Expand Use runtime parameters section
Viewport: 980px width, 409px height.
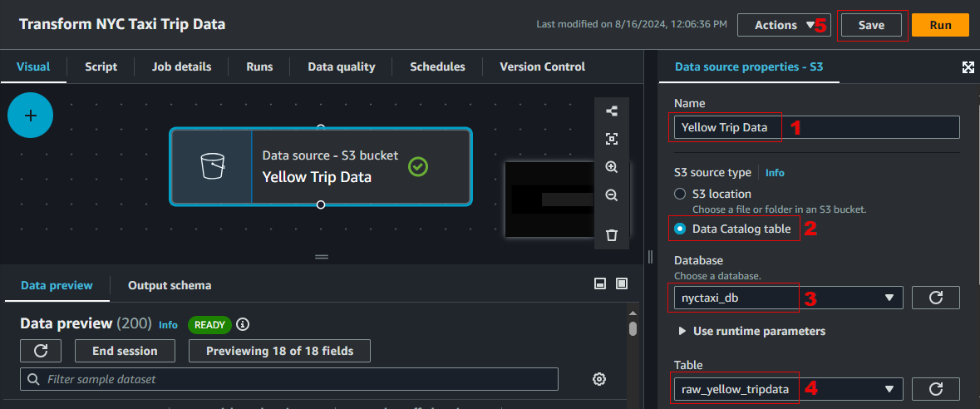[752, 331]
